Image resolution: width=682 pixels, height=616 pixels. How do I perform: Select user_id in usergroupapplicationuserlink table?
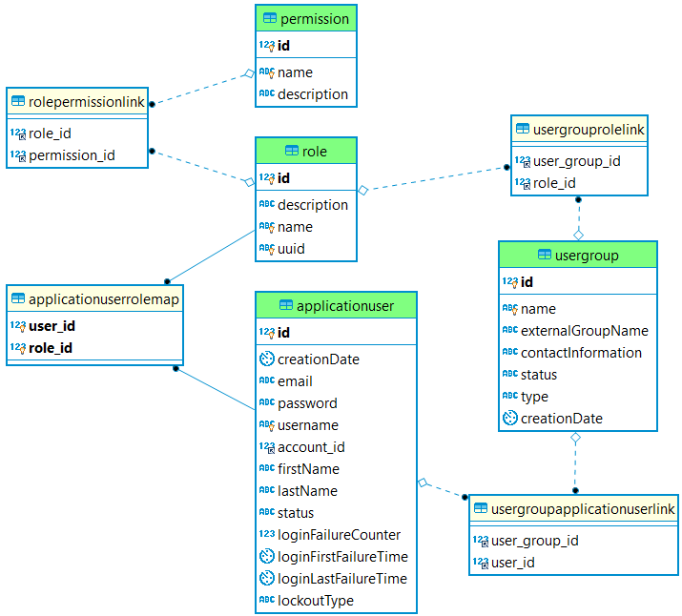point(573,563)
